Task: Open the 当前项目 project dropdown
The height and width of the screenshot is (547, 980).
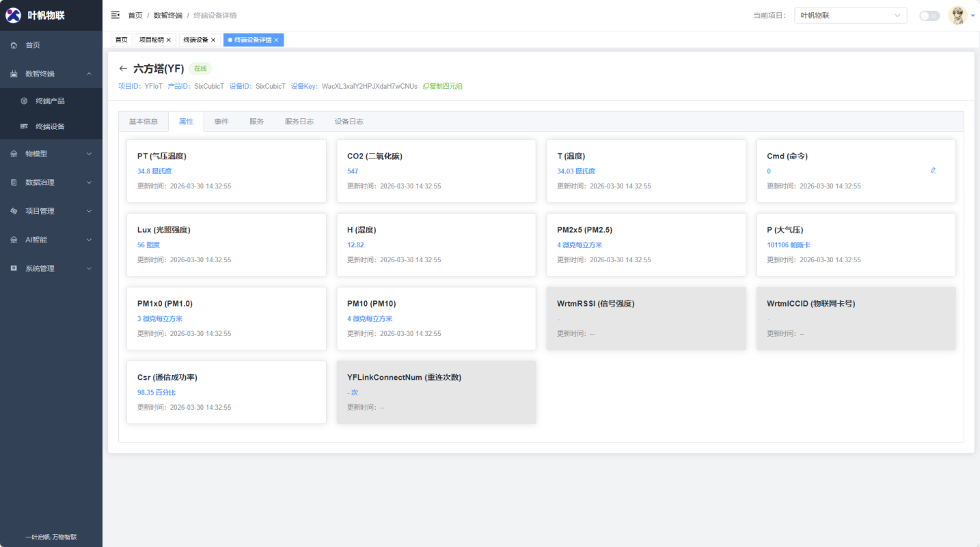Action: point(850,16)
